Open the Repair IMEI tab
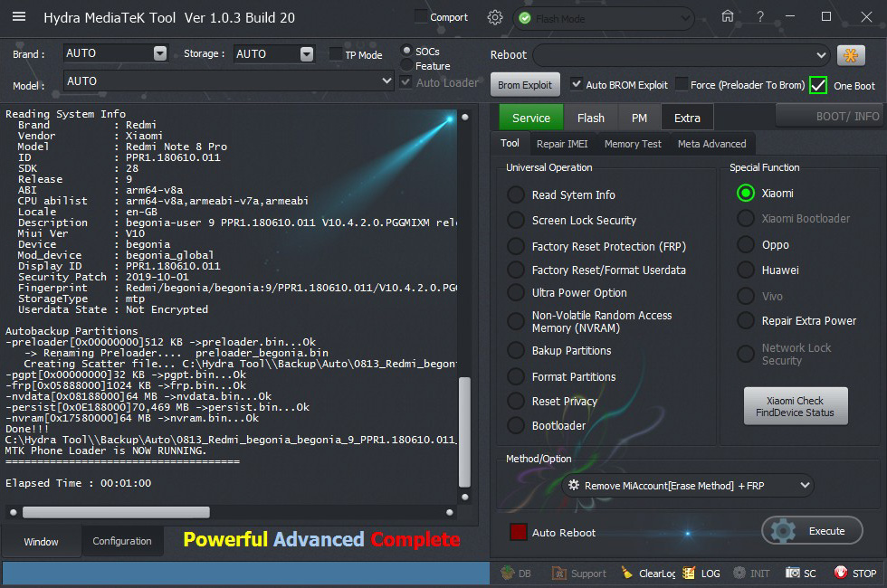The image size is (887, 588). click(562, 144)
